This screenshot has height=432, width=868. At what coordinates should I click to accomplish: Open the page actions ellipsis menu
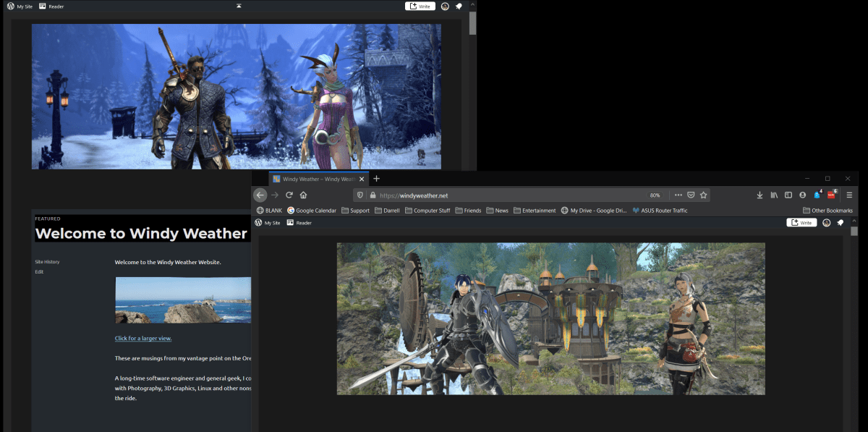pyautogui.click(x=678, y=195)
